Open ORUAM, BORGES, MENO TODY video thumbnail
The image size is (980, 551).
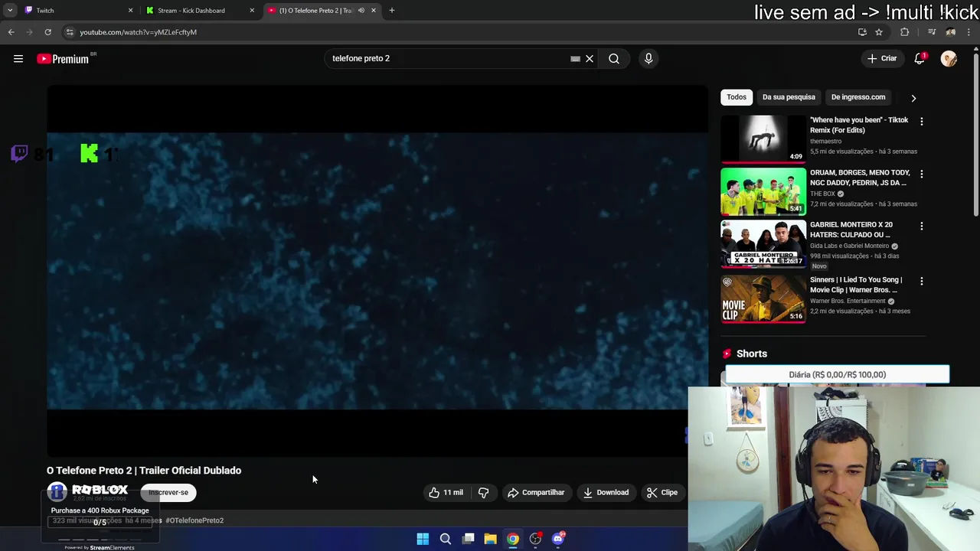pyautogui.click(x=763, y=192)
